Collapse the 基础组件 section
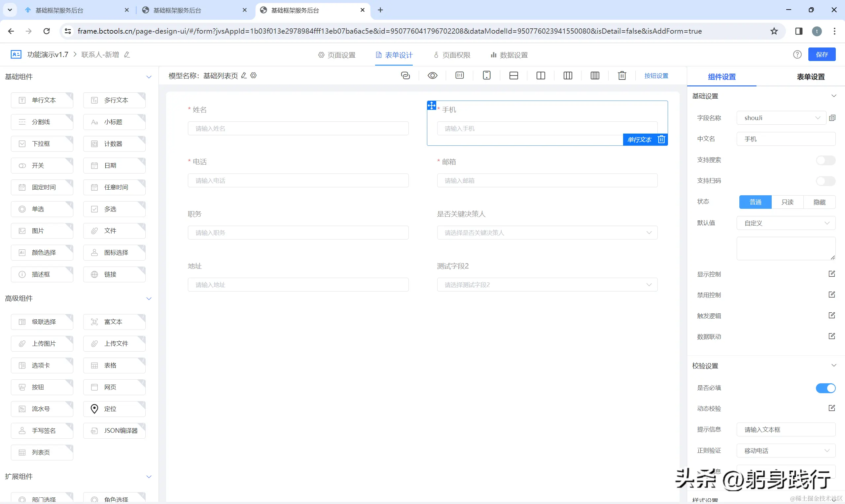 (149, 77)
